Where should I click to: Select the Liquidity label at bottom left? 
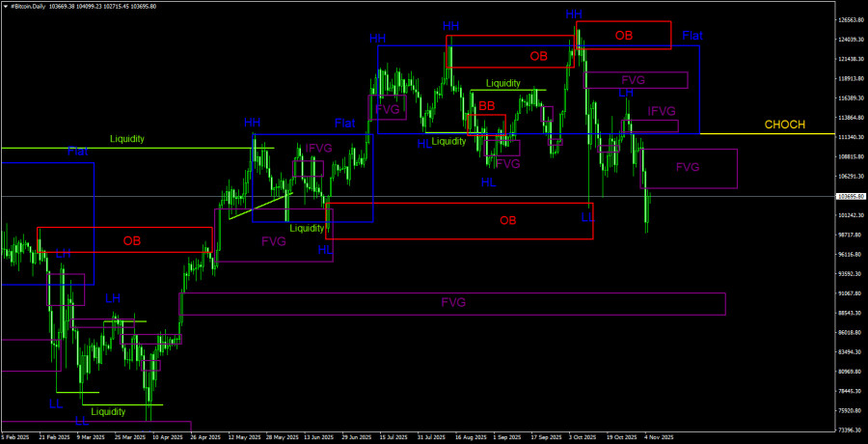click(x=108, y=411)
